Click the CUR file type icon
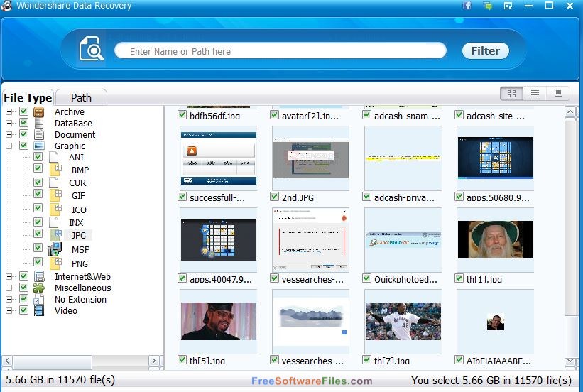This screenshot has height=392, width=583. [53, 183]
